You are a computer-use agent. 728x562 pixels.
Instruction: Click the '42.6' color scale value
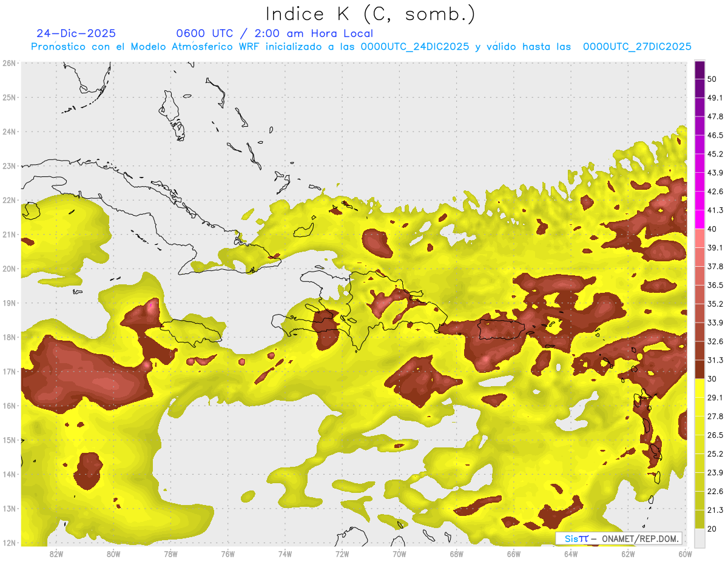click(x=715, y=192)
